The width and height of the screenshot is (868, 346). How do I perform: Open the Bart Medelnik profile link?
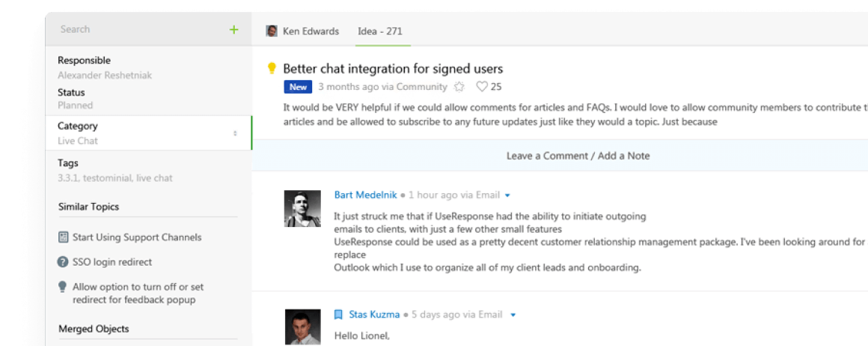point(365,195)
